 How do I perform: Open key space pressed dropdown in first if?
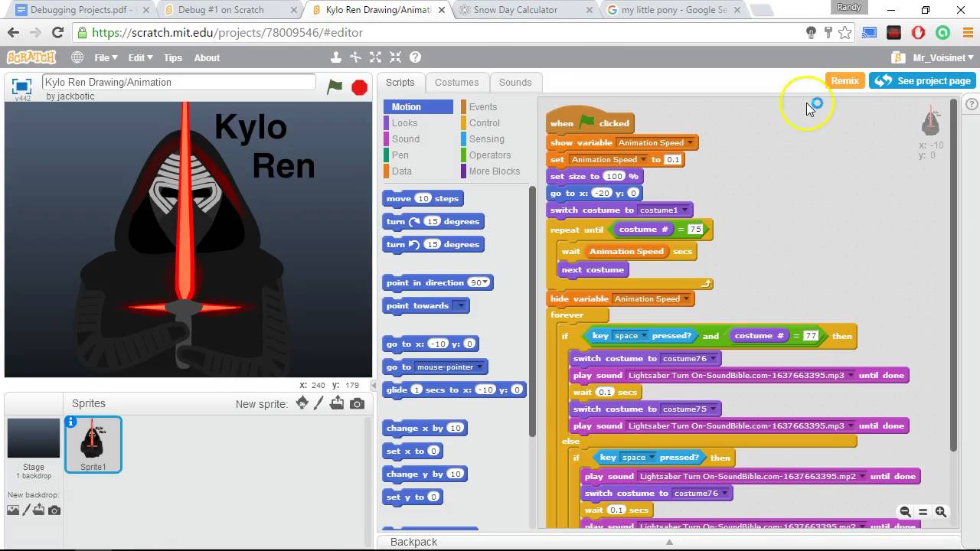[645, 335]
